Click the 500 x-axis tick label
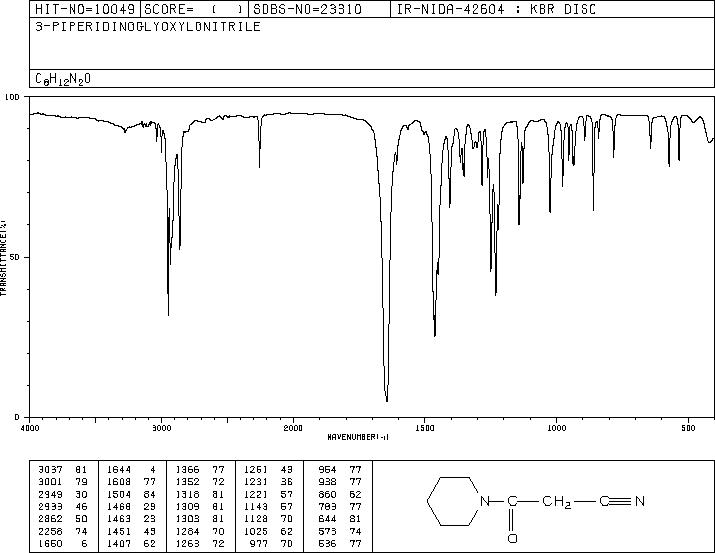Image resolution: width=715 pixels, height=553 pixels. point(688,428)
